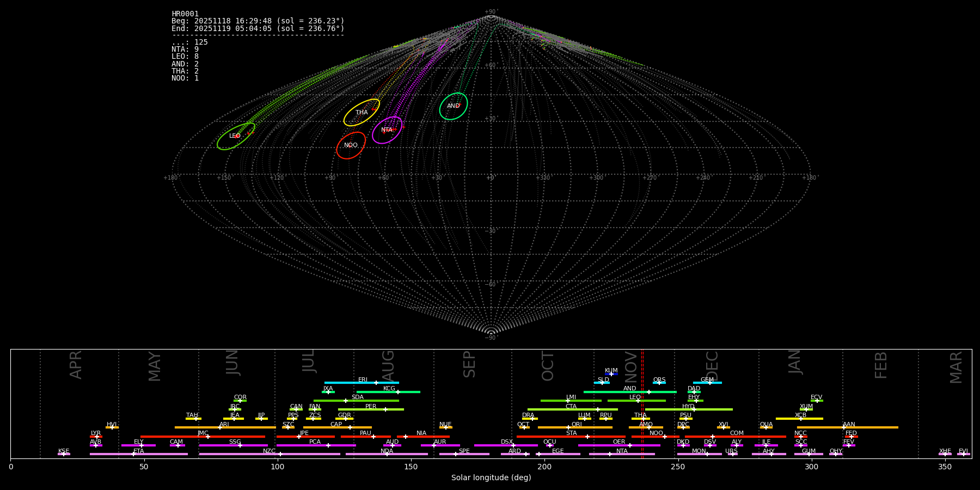Click the 'Solar longitude (deg)' axis title

[x=491, y=478]
